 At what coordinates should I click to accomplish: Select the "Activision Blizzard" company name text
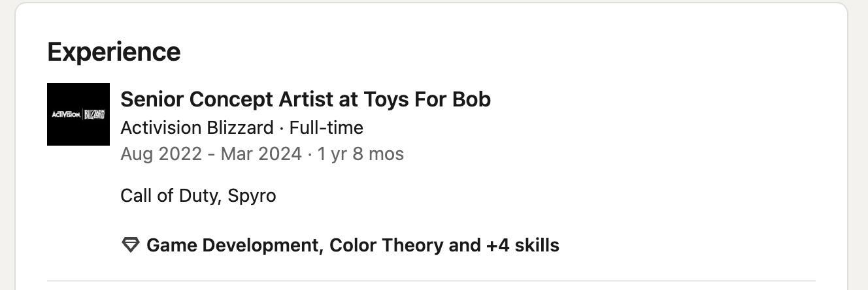click(197, 127)
